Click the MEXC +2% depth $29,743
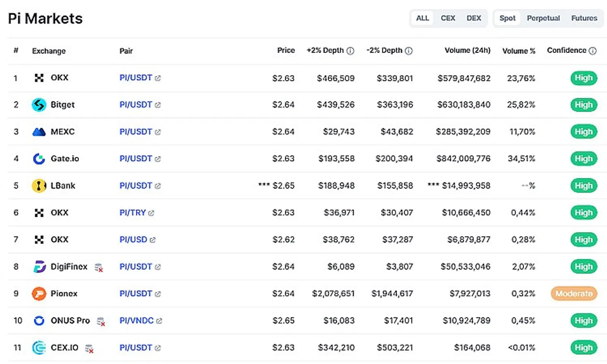Screen dimensions: 607x364 click(339, 132)
